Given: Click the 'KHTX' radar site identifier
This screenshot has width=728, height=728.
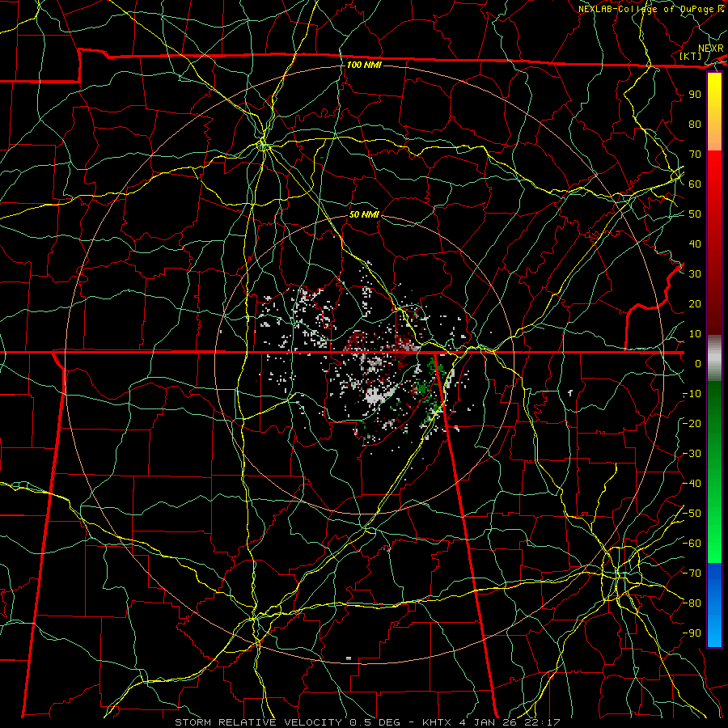Looking at the screenshot, I should [x=437, y=722].
